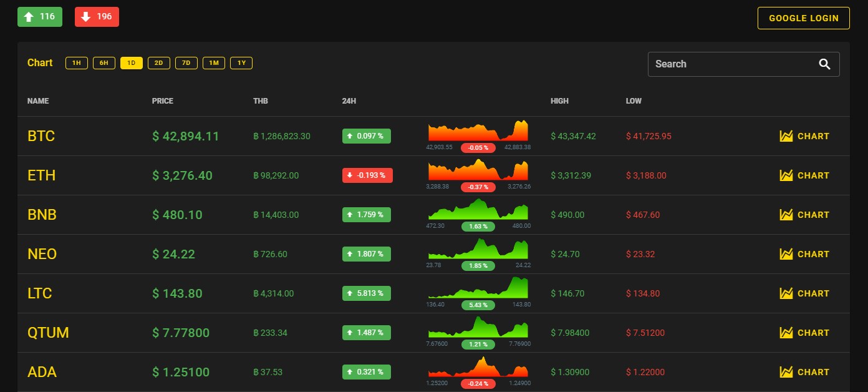Sort by the PRICE column header
The width and height of the screenshot is (868, 392).
163,101
